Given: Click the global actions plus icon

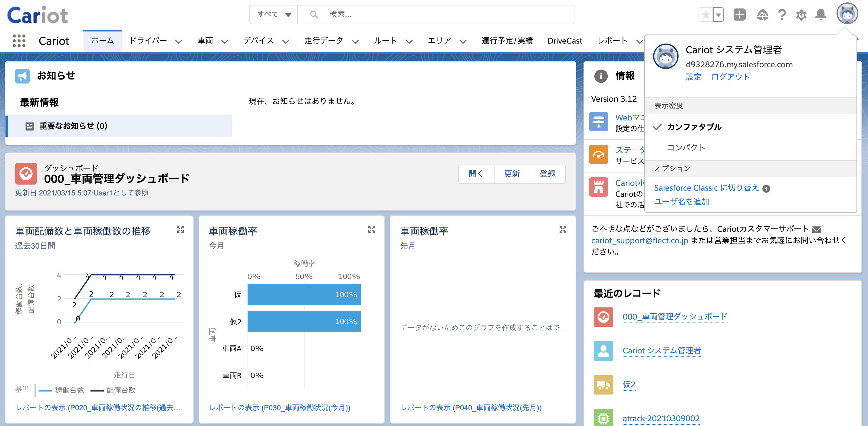Looking at the screenshot, I should click(x=739, y=15).
